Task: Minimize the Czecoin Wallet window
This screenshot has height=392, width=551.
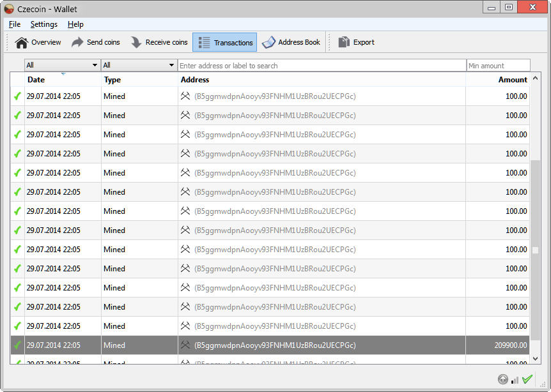Action: tap(492, 7)
